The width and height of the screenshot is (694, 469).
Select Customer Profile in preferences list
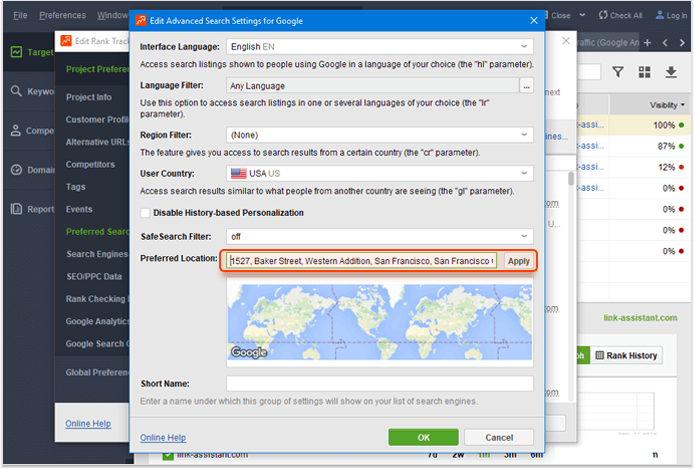tap(97, 119)
